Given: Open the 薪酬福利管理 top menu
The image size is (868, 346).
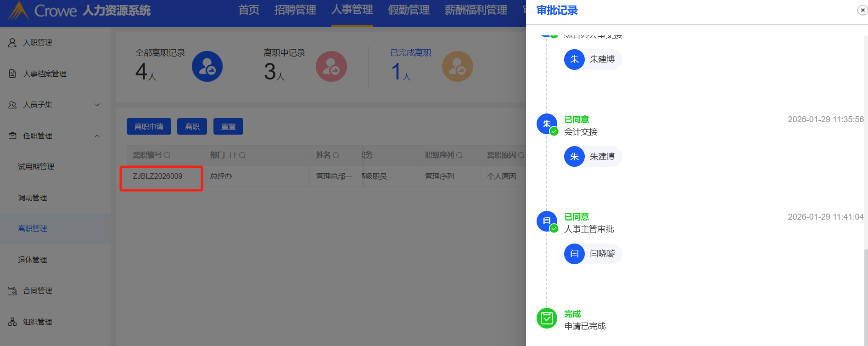Looking at the screenshot, I should 476,10.
